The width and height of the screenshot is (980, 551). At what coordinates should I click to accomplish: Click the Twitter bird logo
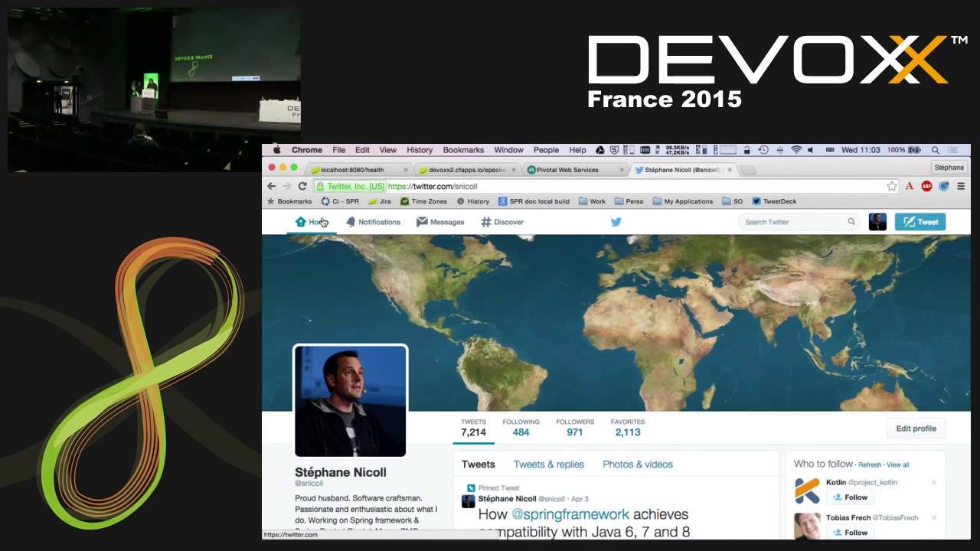tap(616, 222)
